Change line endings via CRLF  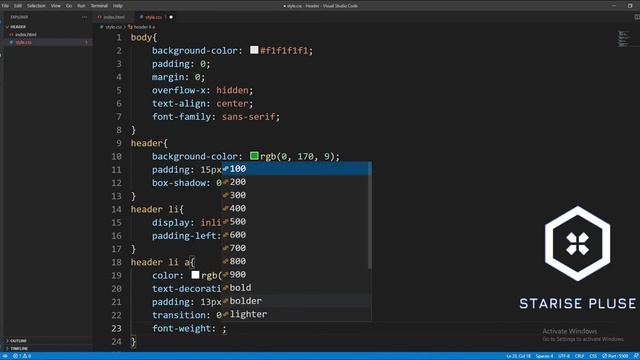coord(579,356)
